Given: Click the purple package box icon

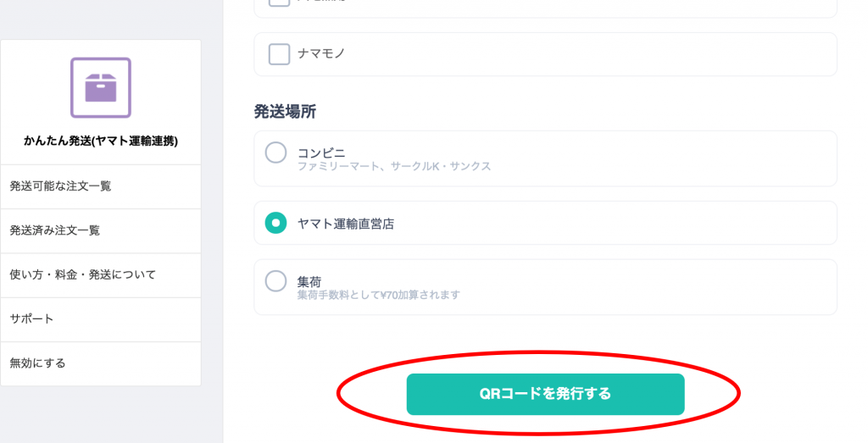Looking at the screenshot, I should 101,87.
